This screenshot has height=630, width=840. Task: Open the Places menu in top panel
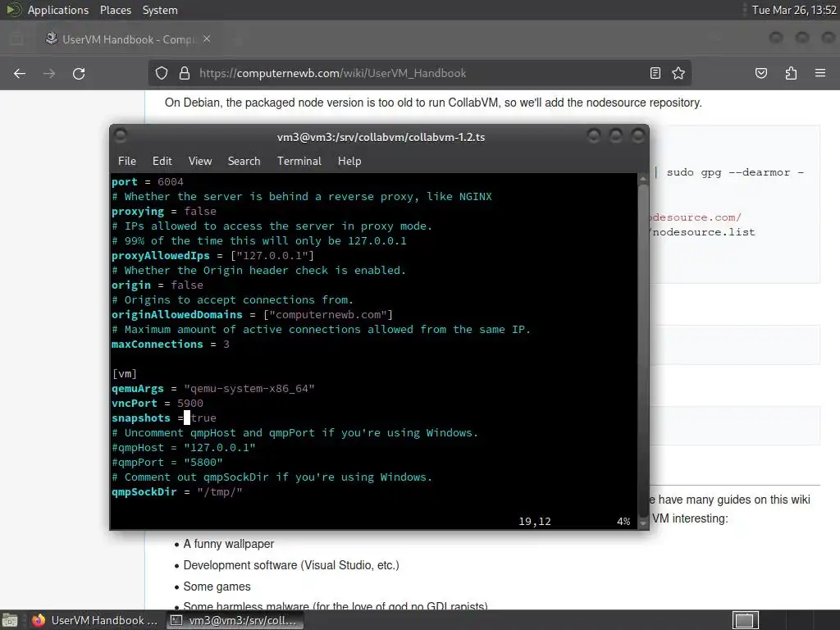(115, 10)
